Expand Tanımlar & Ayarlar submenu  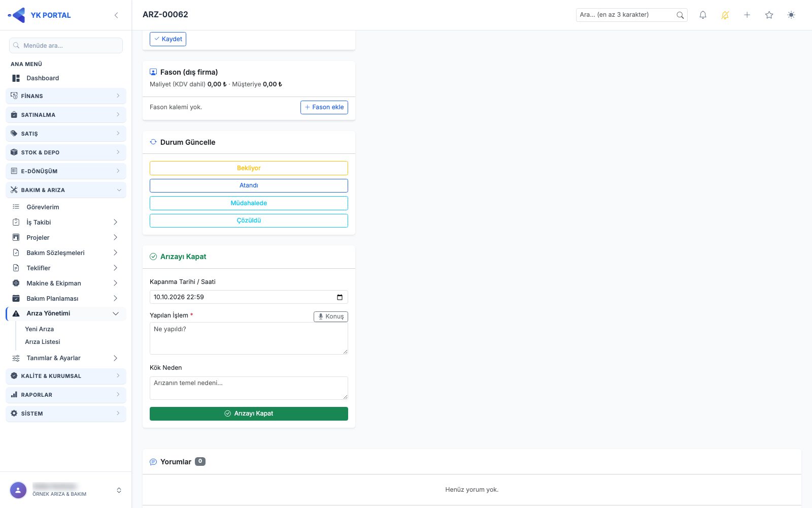pyautogui.click(x=66, y=358)
